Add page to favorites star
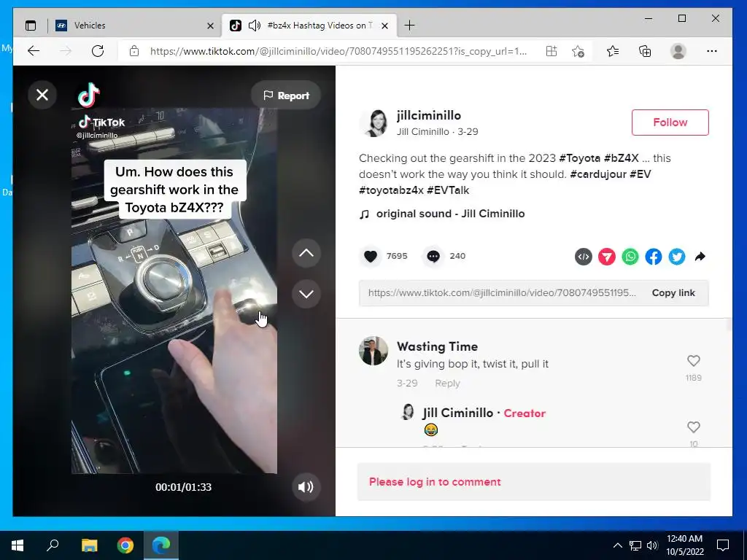The image size is (747, 560). pos(578,51)
